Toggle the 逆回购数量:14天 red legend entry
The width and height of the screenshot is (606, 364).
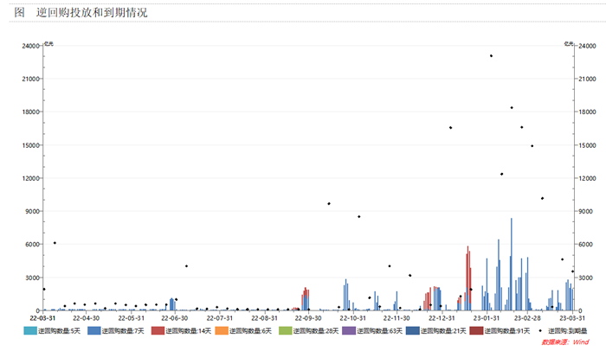[158, 331]
